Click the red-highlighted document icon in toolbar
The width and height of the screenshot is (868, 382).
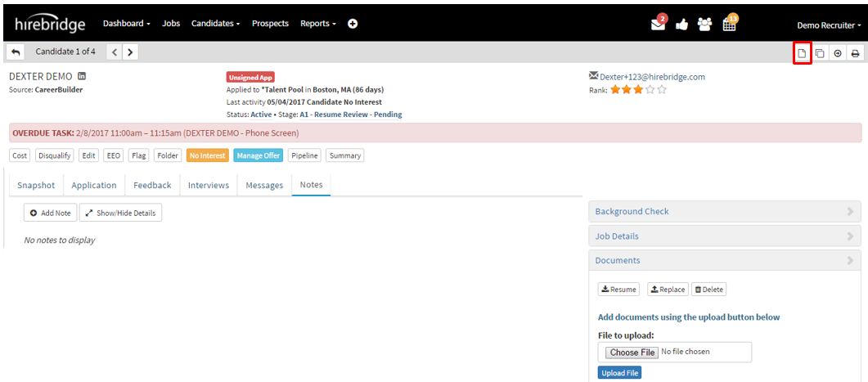[x=802, y=53]
